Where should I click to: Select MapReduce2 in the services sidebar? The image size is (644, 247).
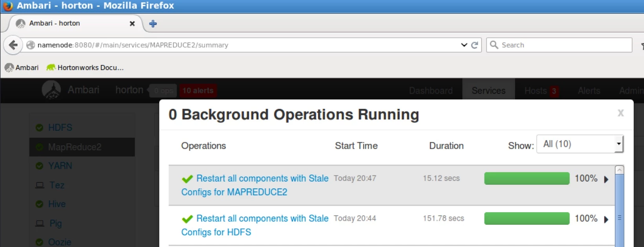point(82,147)
